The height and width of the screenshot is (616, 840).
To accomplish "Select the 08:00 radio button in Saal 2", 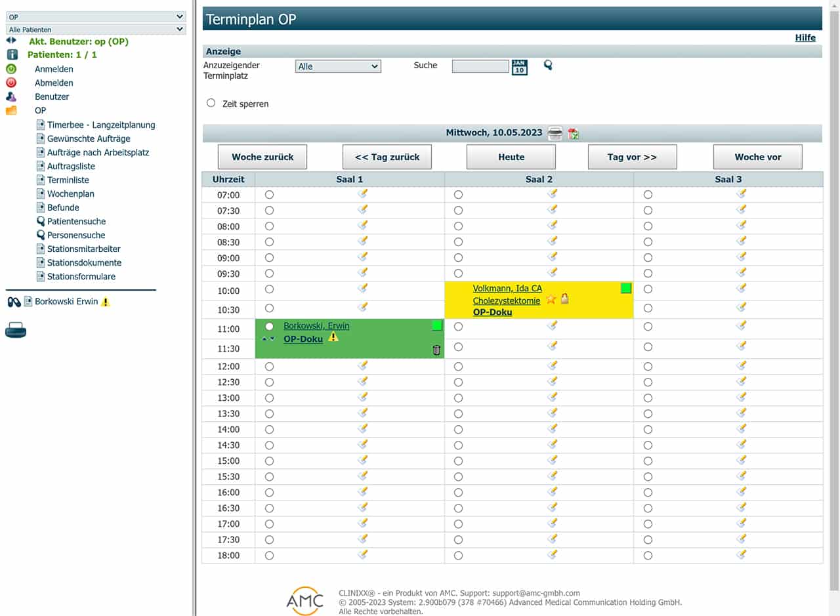I will 458,226.
